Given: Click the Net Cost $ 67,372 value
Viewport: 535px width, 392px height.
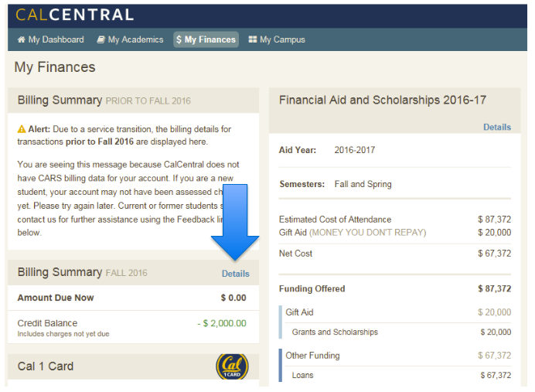Looking at the screenshot, I should pyautogui.click(x=494, y=254).
